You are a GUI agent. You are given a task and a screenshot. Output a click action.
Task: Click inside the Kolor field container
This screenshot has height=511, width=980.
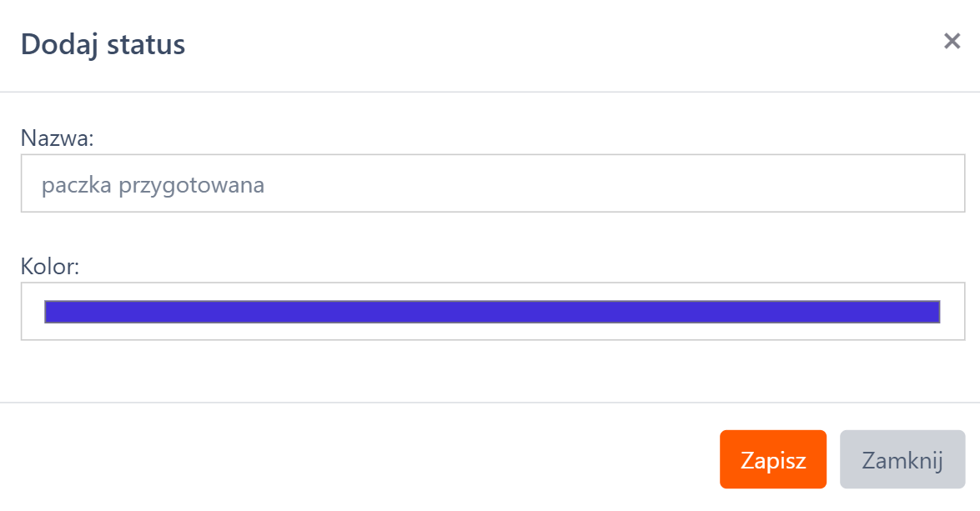(492, 312)
